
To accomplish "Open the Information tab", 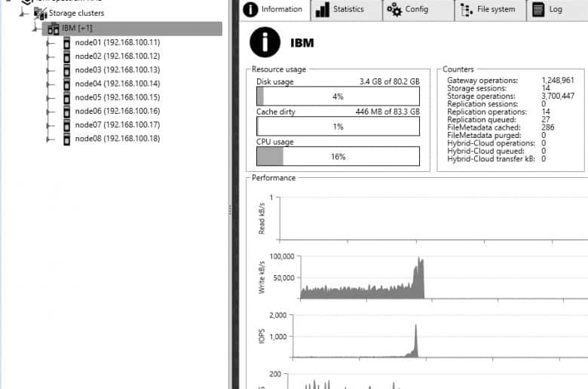I will point(274,9).
